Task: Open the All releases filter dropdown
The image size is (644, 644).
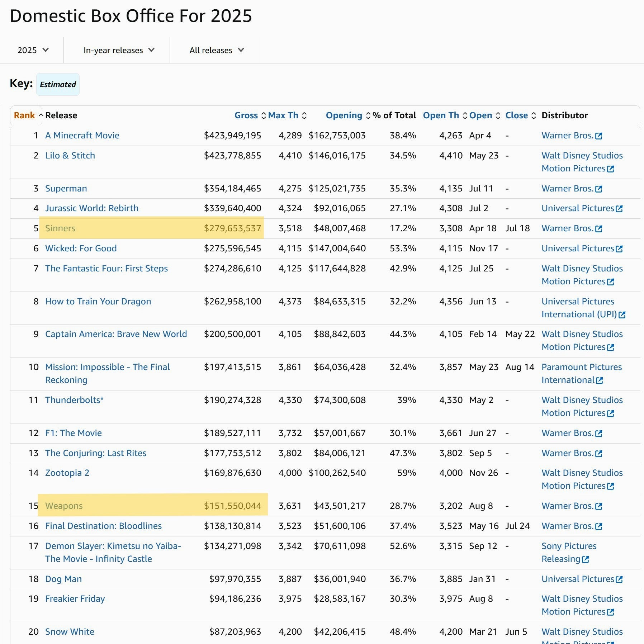Action: coord(216,50)
